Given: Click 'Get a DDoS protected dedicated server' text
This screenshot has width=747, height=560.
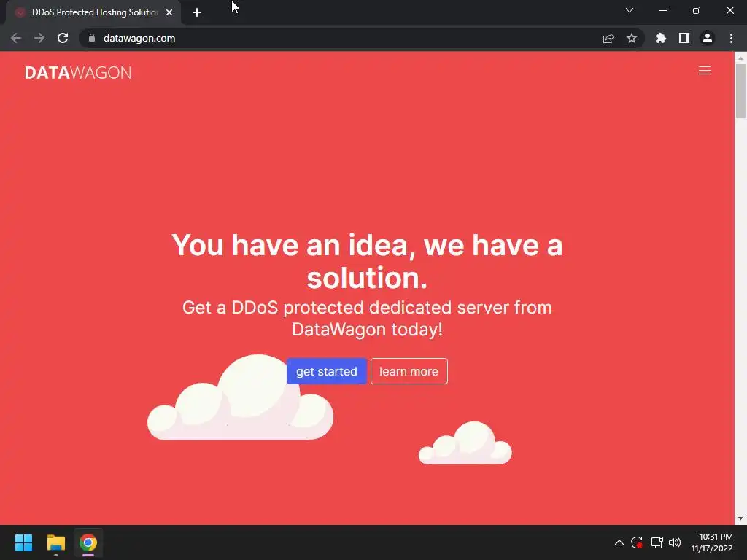Looking at the screenshot, I should pos(367,318).
